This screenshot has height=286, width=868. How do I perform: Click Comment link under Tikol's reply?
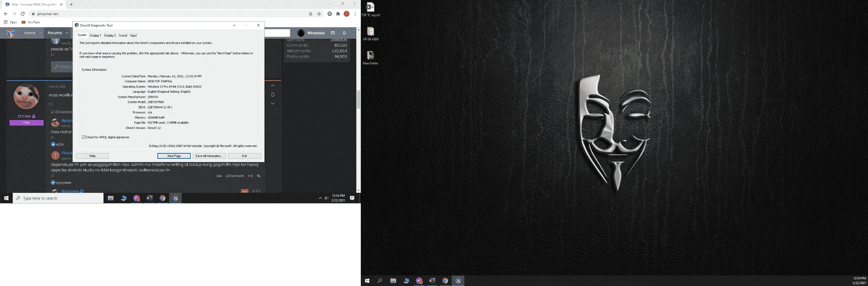coord(235,176)
